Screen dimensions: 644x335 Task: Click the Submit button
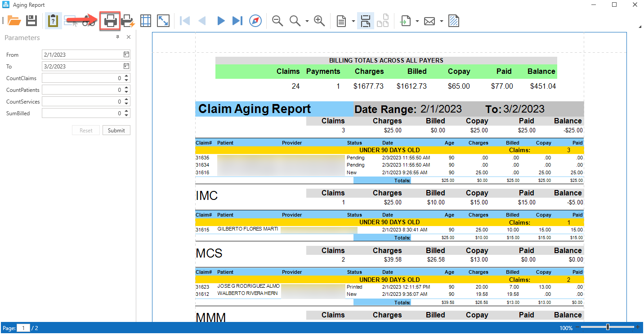click(x=116, y=130)
